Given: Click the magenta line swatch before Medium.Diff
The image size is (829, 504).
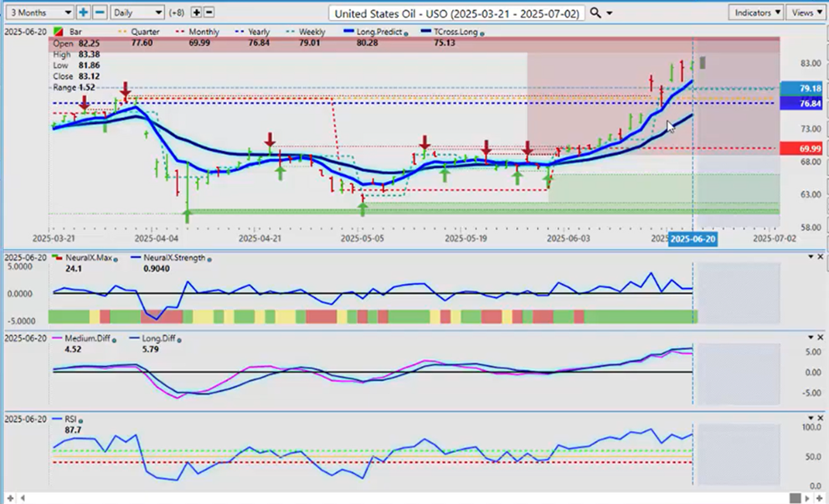Looking at the screenshot, I should (x=58, y=338).
